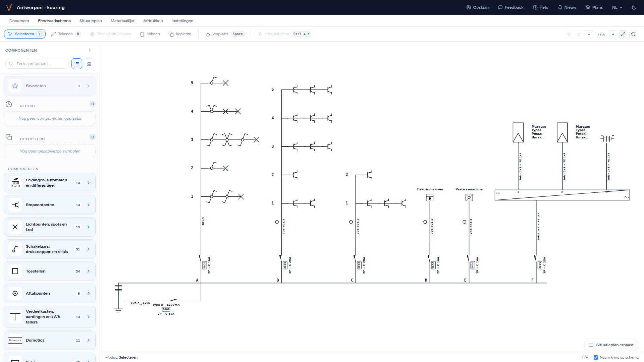Select main differential switch Type A 300mA

point(166,307)
